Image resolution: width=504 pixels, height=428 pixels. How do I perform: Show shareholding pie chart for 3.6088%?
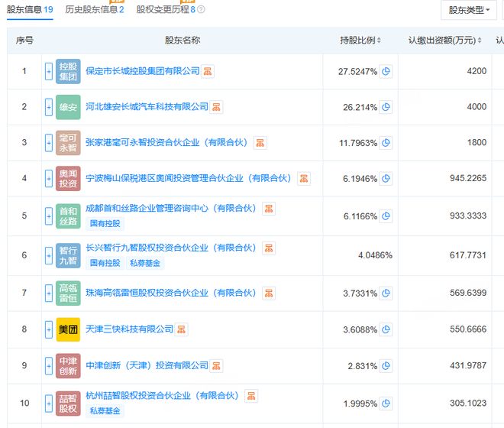386,329
